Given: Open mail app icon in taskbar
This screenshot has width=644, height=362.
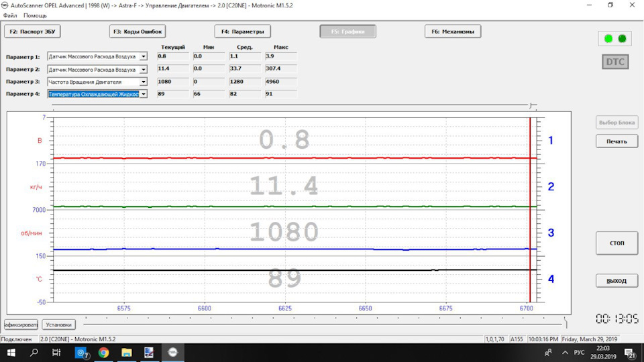Looking at the screenshot, I should click(x=81, y=353).
